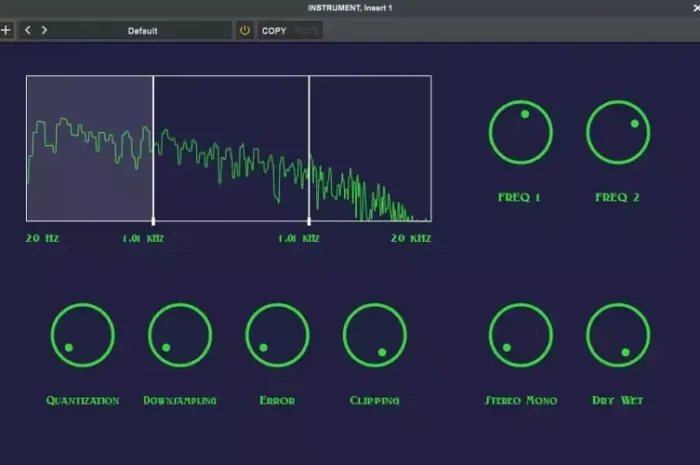Click the first band divider handle in spectrum
The image size is (700, 465).
click(153, 220)
